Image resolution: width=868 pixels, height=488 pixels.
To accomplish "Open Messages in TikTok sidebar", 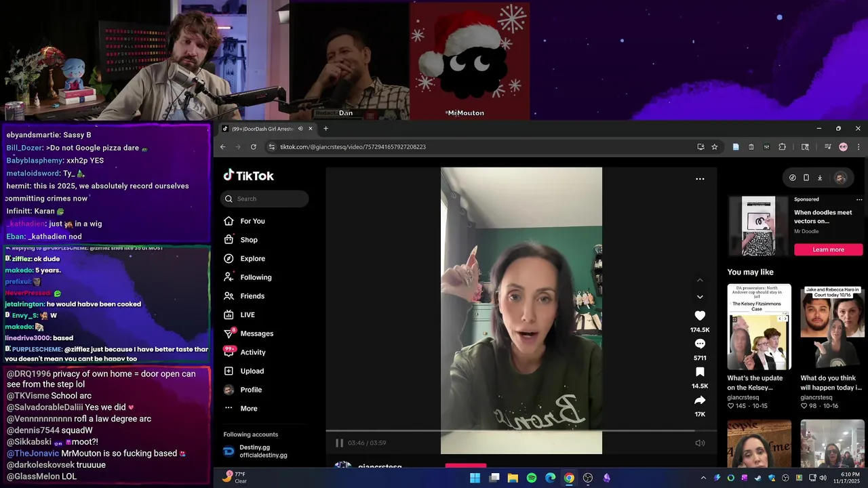I will (x=249, y=333).
